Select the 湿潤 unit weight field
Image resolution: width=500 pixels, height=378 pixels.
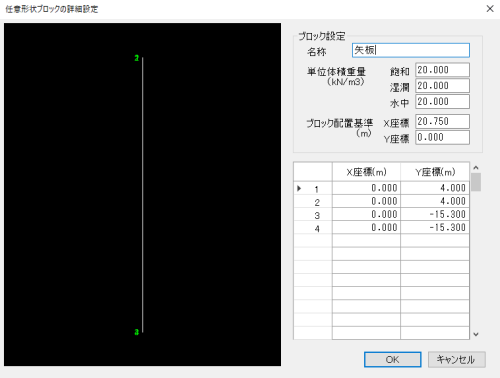[442, 86]
